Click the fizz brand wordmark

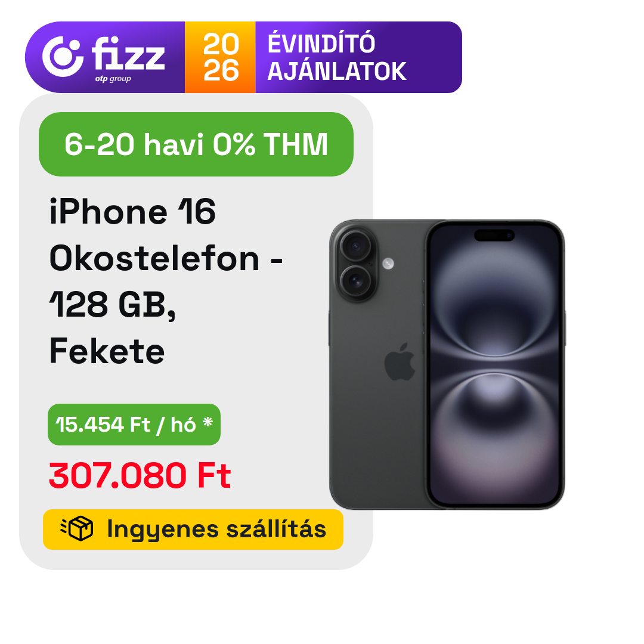128,54
